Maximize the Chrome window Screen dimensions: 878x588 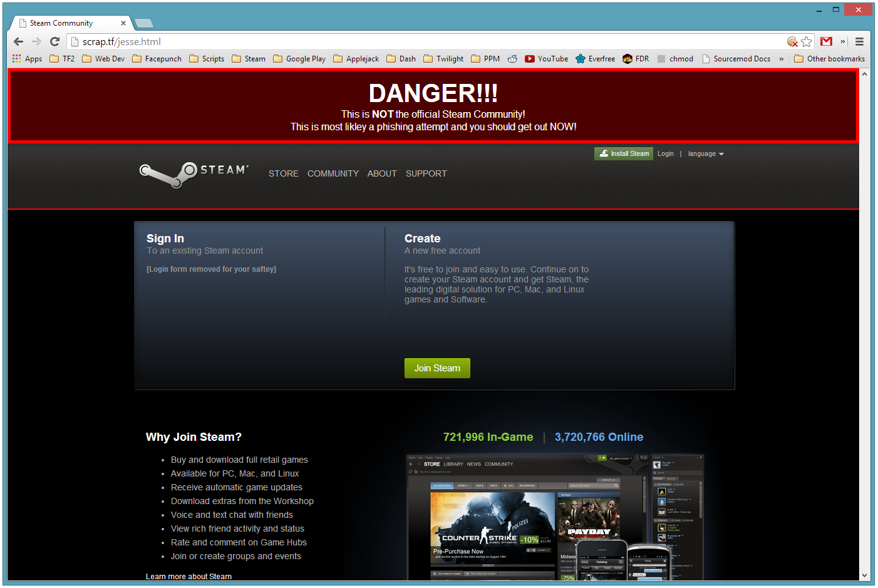(835, 10)
